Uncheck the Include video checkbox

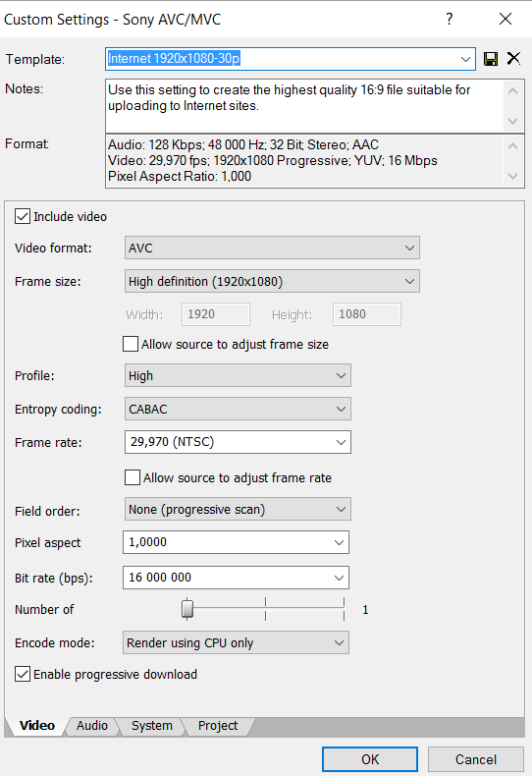[23, 216]
